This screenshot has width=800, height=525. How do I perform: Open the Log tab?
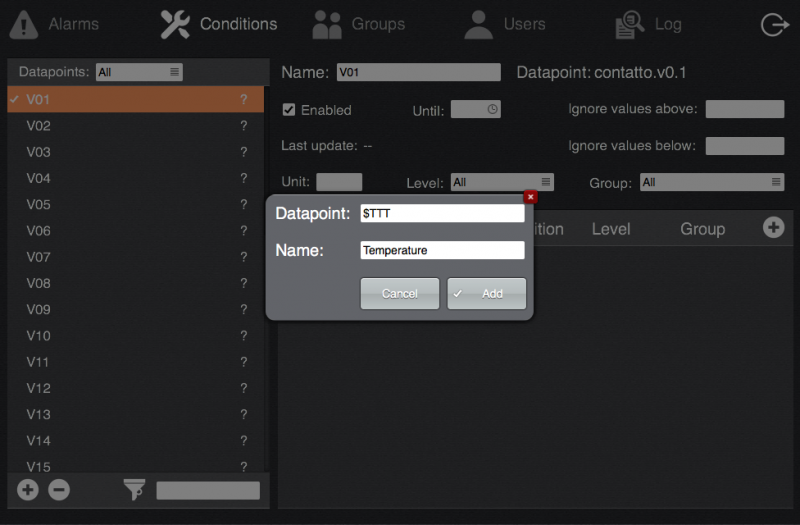tap(648, 24)
